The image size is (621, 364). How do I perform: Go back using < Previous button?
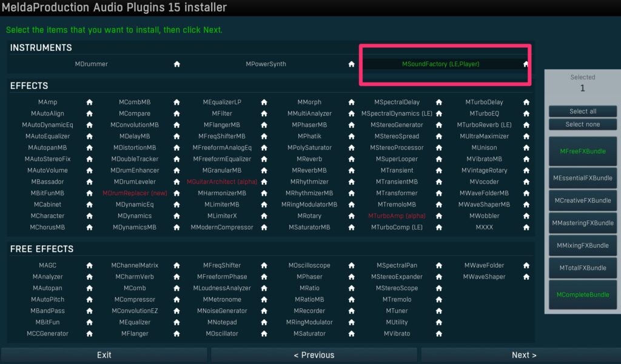click(x=314, y=355)
